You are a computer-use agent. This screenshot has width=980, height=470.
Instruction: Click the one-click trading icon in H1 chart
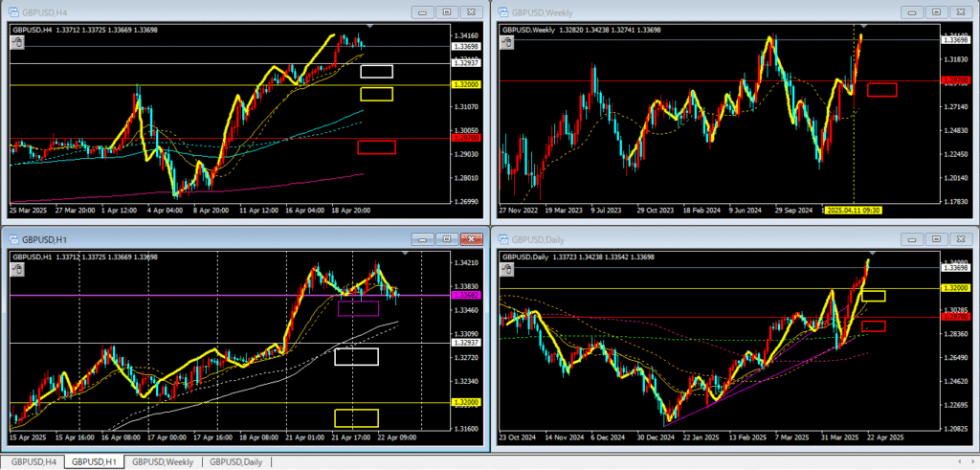pyautogui.click(x=17, y=269)
